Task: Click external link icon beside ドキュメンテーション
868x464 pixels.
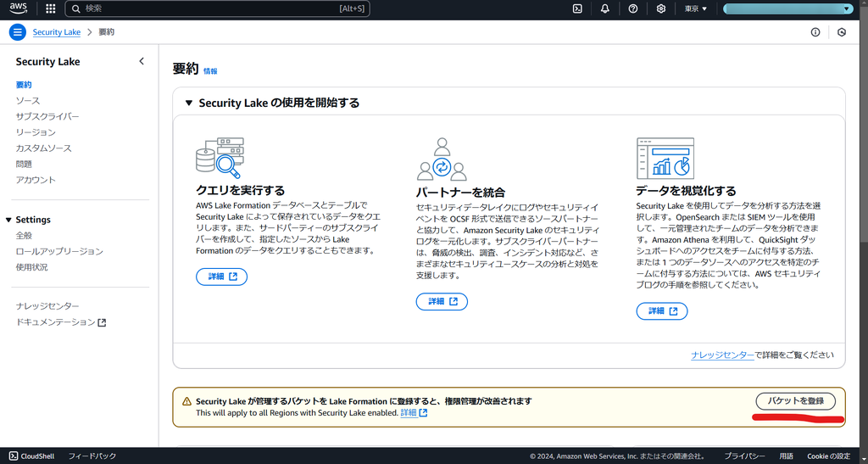Action: [102, 322]
